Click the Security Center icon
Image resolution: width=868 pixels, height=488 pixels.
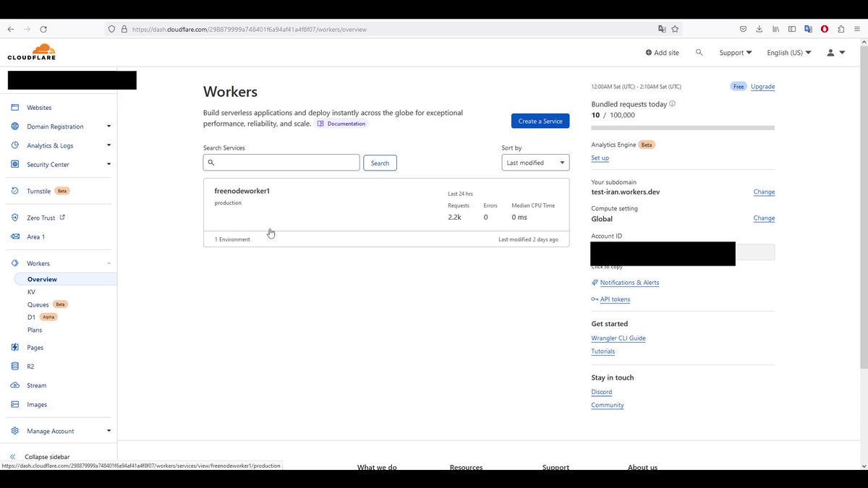coord(14,164)
